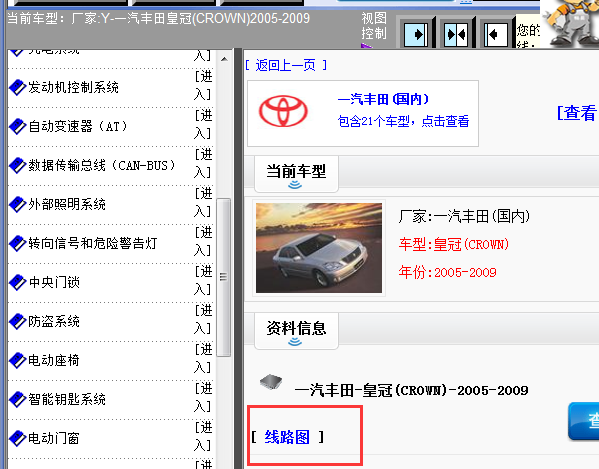The image size is (599, 469).
Task: Click the book icon beside 数据传输总线（CAN-BUS）
Action: [x=17, y=165]
